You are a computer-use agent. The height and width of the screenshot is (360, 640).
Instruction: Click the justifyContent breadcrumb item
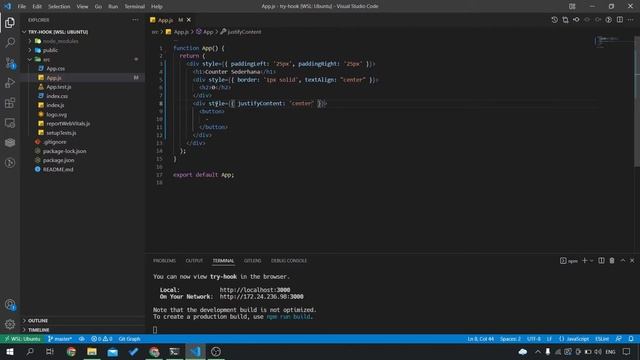(241, 32)
